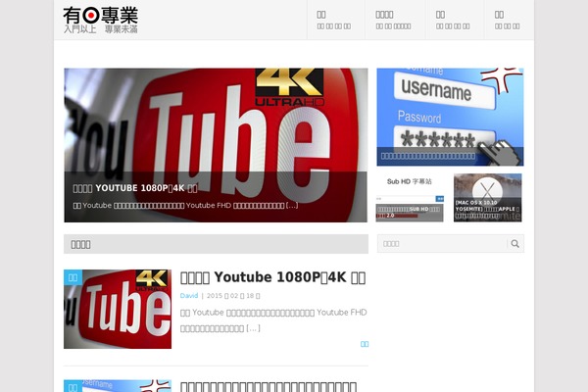Click blue category tag on username article thumbnail
Screen dimensions: 588x392
coord(73,386)
